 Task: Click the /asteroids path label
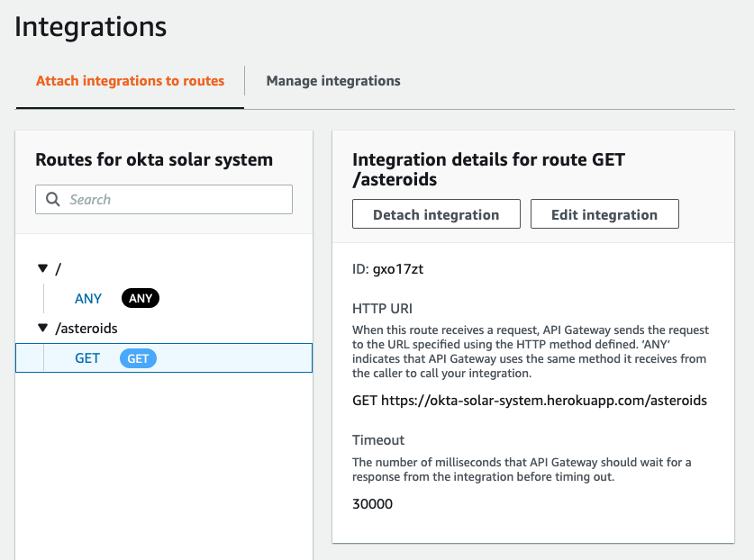point(86,329)
